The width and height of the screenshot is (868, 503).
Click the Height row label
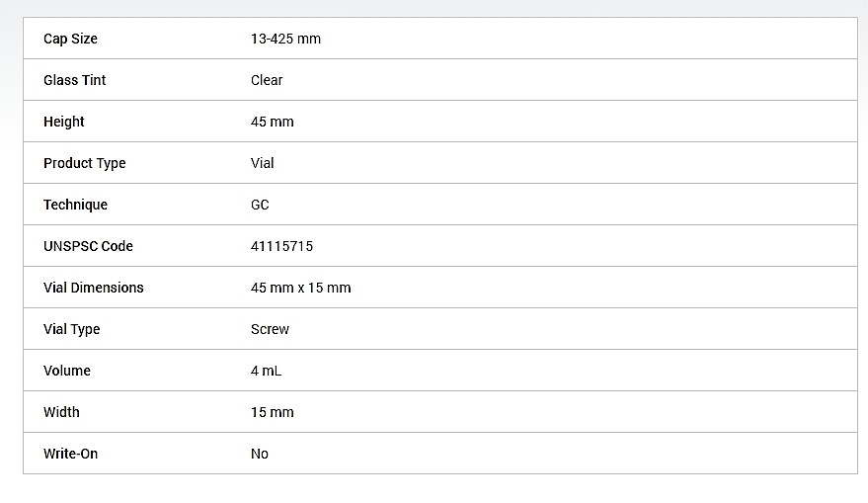64,122
